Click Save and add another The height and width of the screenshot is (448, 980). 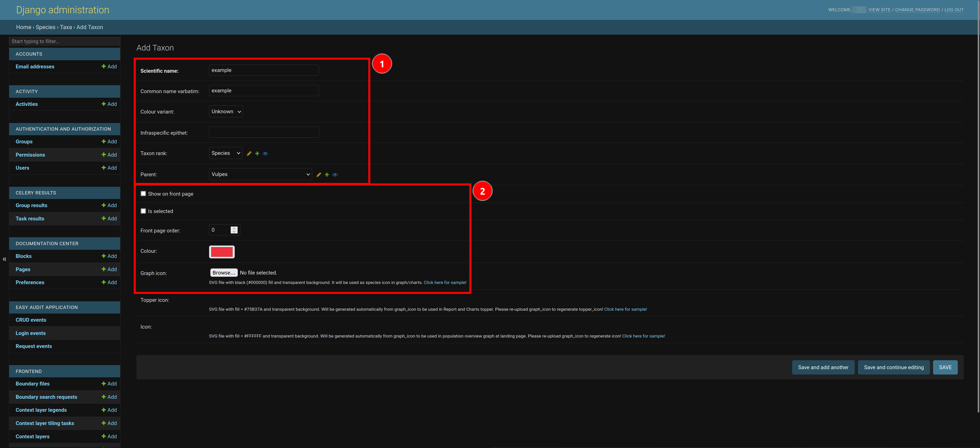823,367
